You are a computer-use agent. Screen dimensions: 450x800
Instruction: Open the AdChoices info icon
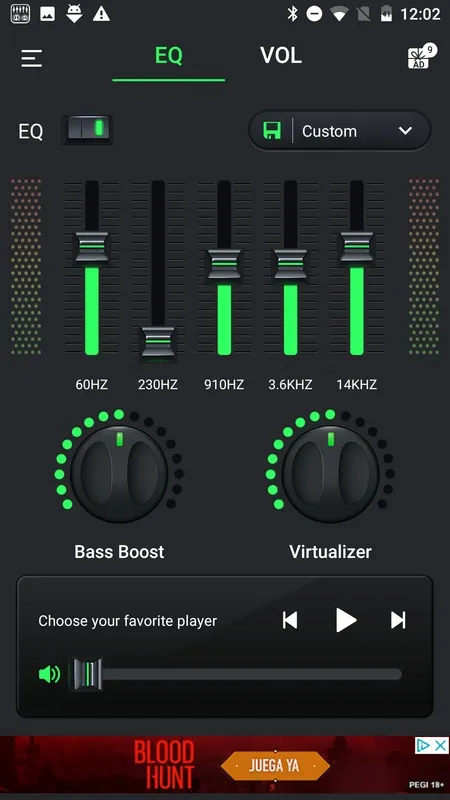click(423, 745)
